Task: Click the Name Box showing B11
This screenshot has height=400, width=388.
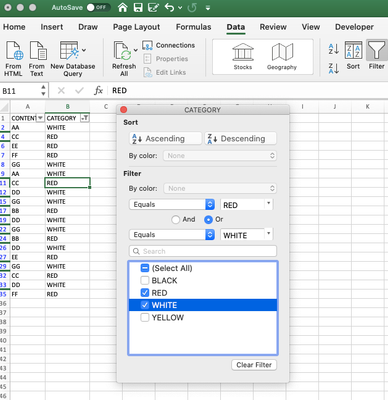Action: click(21, 91)
